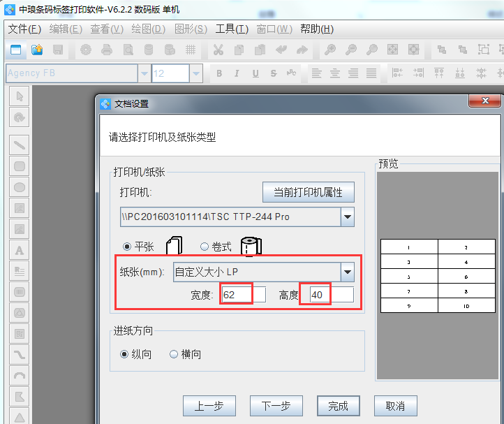Click the 宽度 width input field

pos(242,295)
